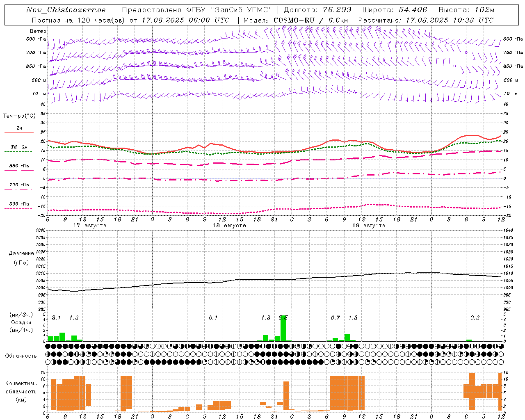Select the '0.2' three-hour precipitation value
525x420 pixels.
point(475,318)
